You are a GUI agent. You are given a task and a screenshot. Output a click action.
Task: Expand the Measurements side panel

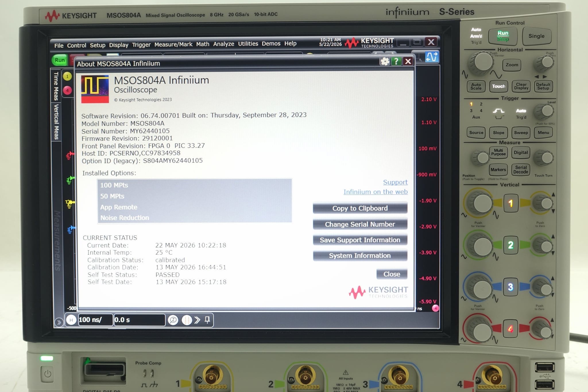point(57,241)
